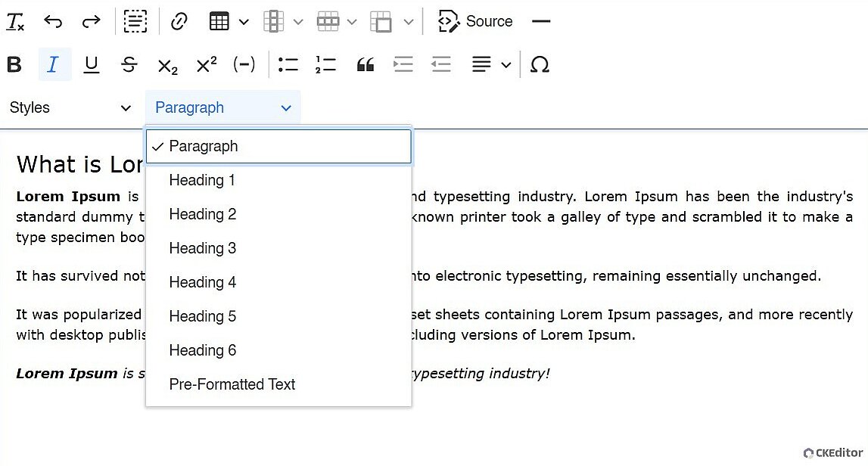The height and width of the screenshot is (466, 868).
Task: Switch to Source editing mode
Action: click(x=476, y=22)
